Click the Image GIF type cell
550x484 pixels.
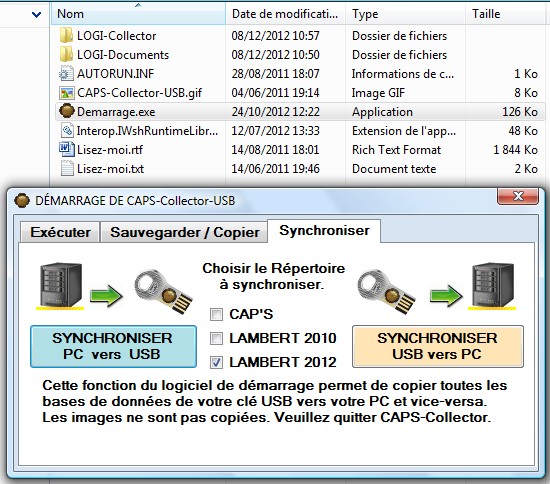[x=378, y=93]
